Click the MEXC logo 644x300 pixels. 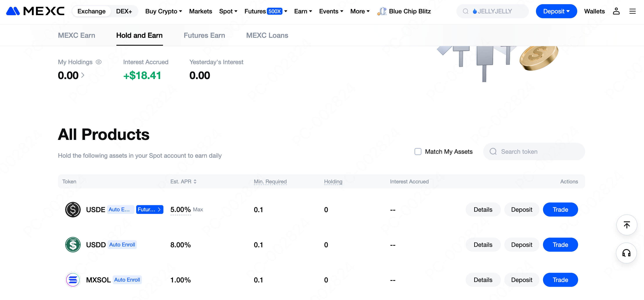coord(35,11)
